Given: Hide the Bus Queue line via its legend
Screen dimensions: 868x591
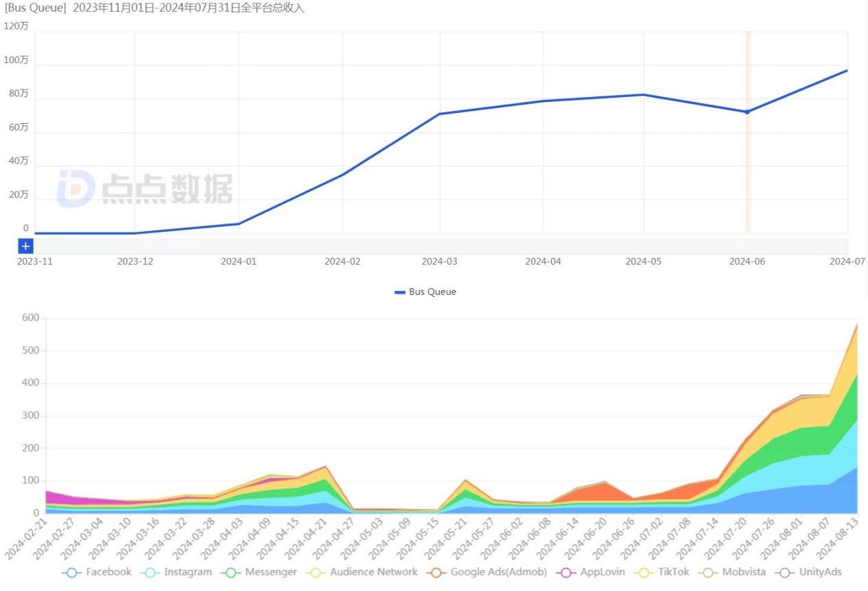Looking at the screenshot, I should click(425, 292).
